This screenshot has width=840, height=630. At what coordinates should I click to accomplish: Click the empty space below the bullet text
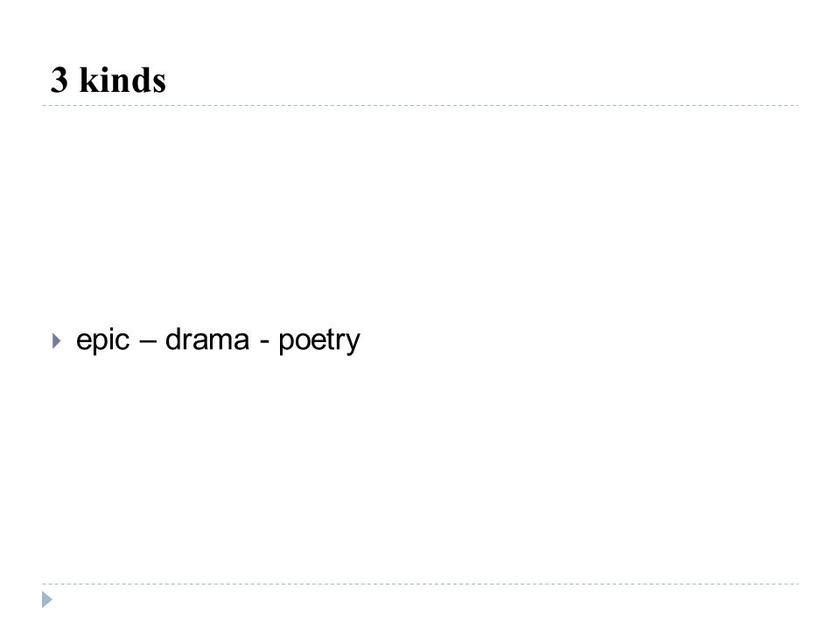click(420, 466)
